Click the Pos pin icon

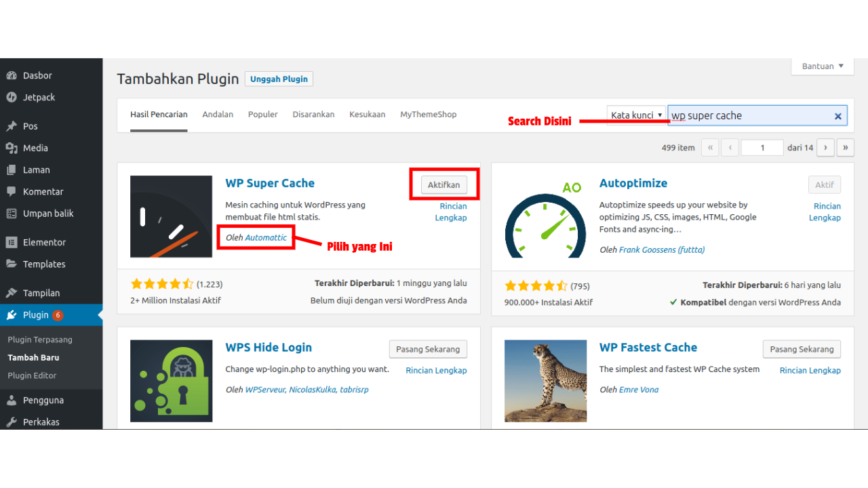pos(12,126)
